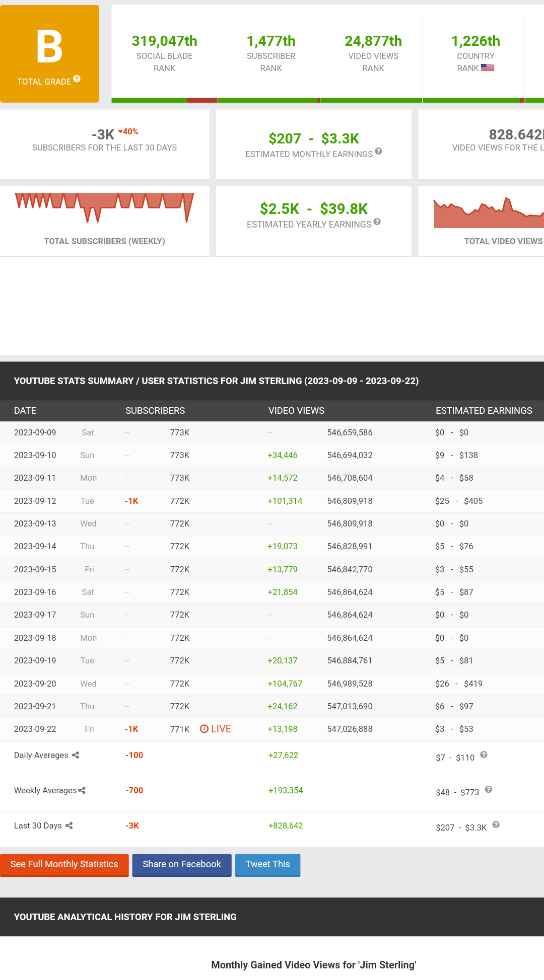544x980 pixels.
Task: Click the $25 - $405 earnings cell
Action: [459, 501]
